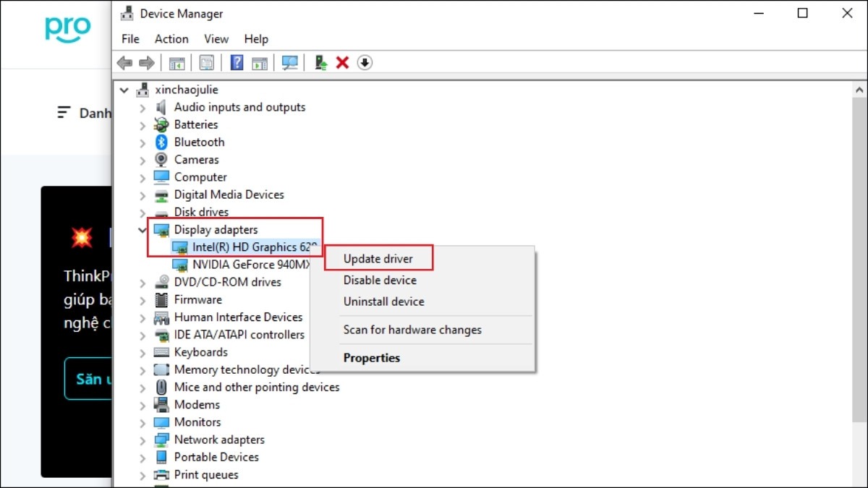Click the Forward arrow in the toolbar

(x=147, y=63)
